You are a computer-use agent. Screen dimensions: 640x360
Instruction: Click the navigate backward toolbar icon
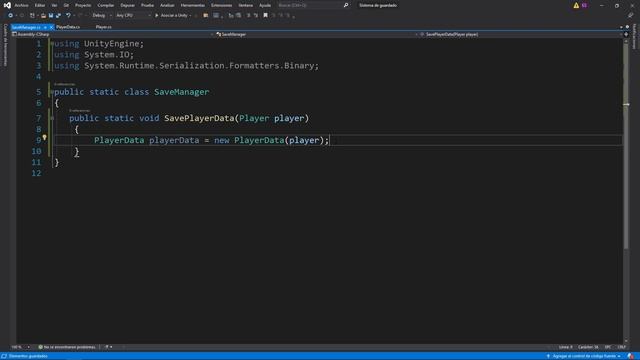pos(11,16)
